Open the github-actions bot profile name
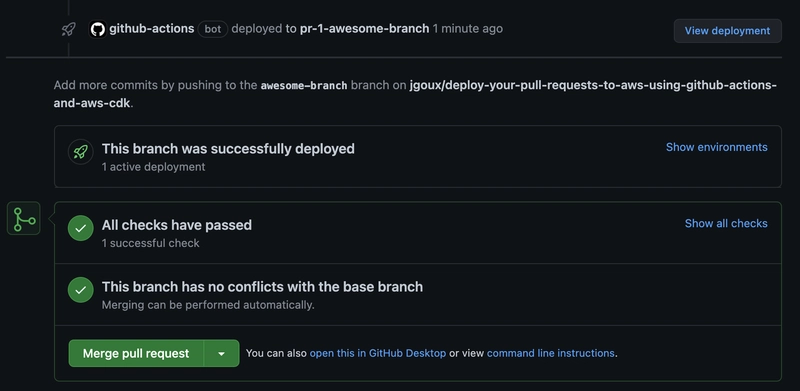This screenshot has width=800, height=391. click(152, 29)
